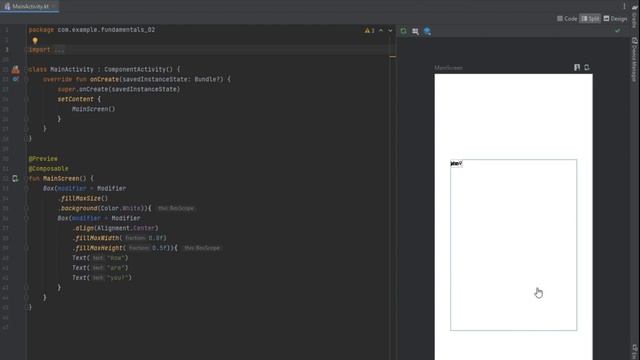Collapse the MainActivity class fold marker
Image resolution: width=640 pixels, height=360 pixels.
coord(27,69)
